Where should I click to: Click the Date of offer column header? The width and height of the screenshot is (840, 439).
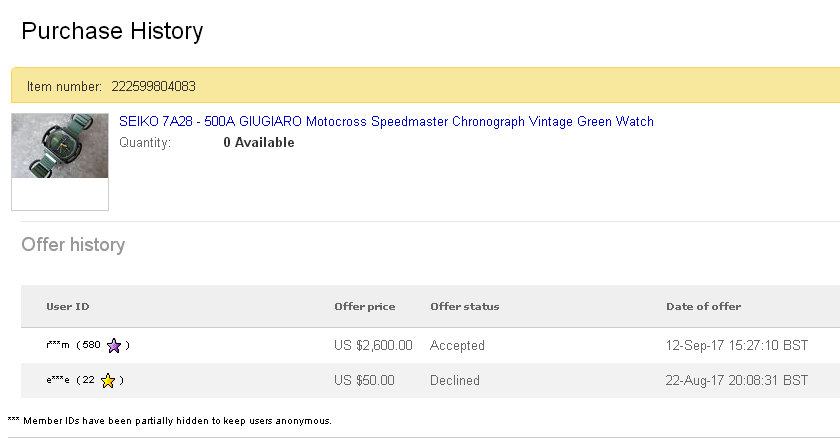pos(703,306)
